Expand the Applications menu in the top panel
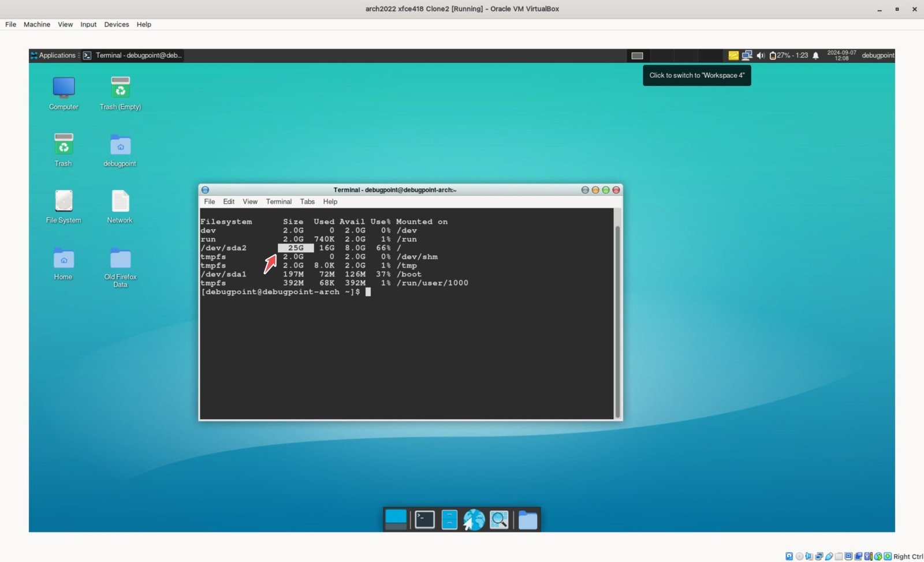Screen dimensions: 924x562 (x=54, y=55)
